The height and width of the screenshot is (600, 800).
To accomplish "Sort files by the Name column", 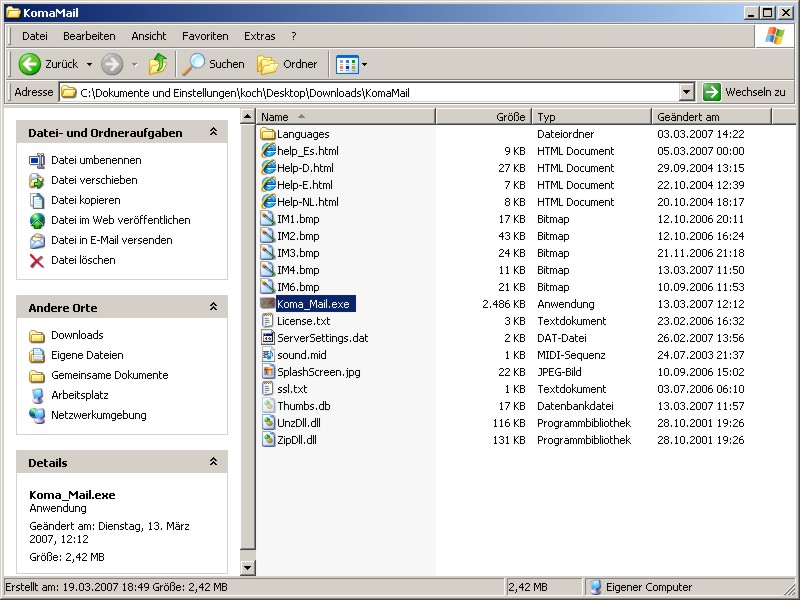I will [x=346, y=117].
